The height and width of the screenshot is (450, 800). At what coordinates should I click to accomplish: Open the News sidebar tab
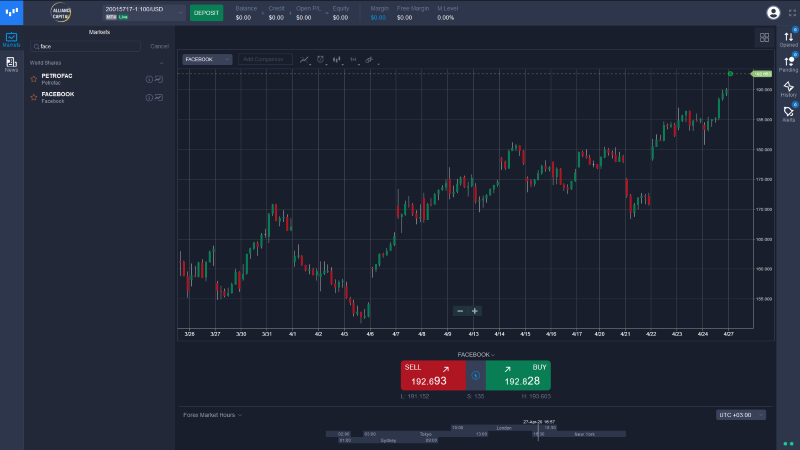click(11, 64)
